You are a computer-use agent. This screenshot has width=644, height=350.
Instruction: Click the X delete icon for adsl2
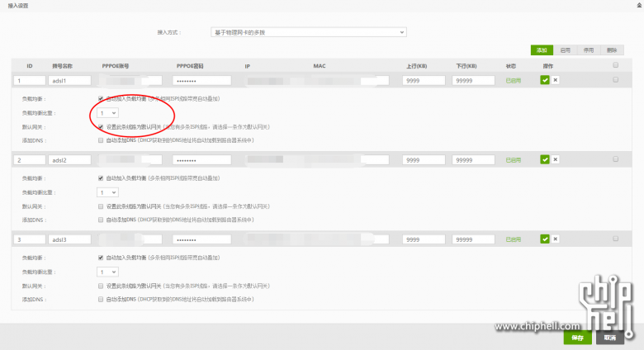tap(556, 159)
